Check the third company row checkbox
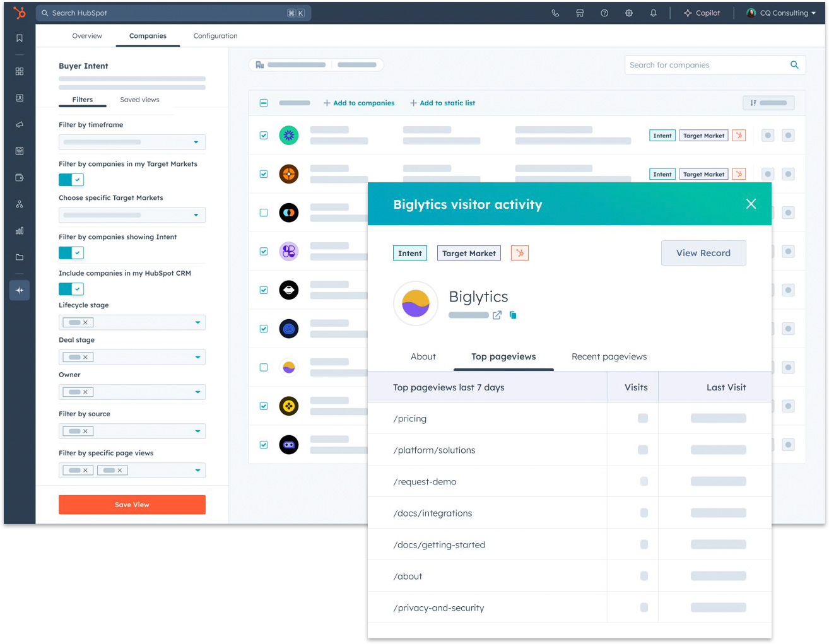 coord(264,213)
